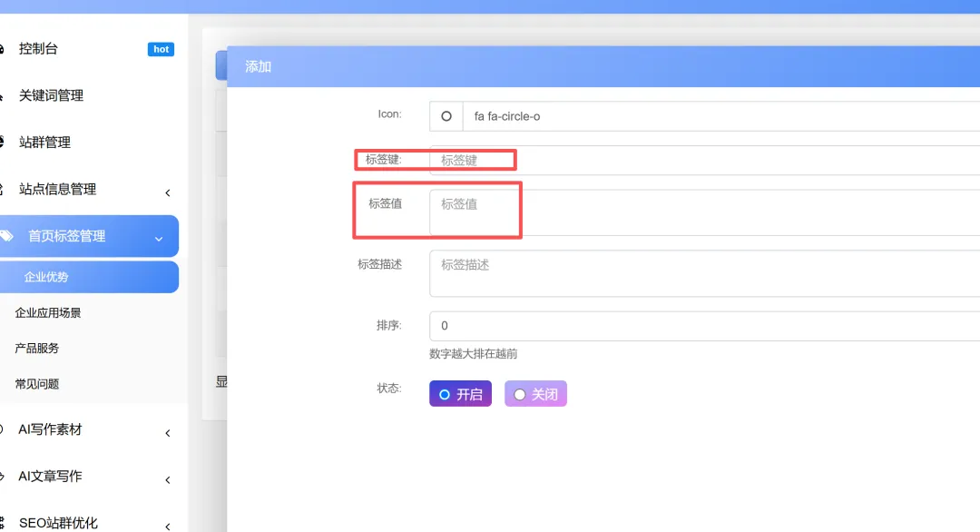Click the Icon: field label
The width and height of the screenshot is (980, 532).
[389, 113]
